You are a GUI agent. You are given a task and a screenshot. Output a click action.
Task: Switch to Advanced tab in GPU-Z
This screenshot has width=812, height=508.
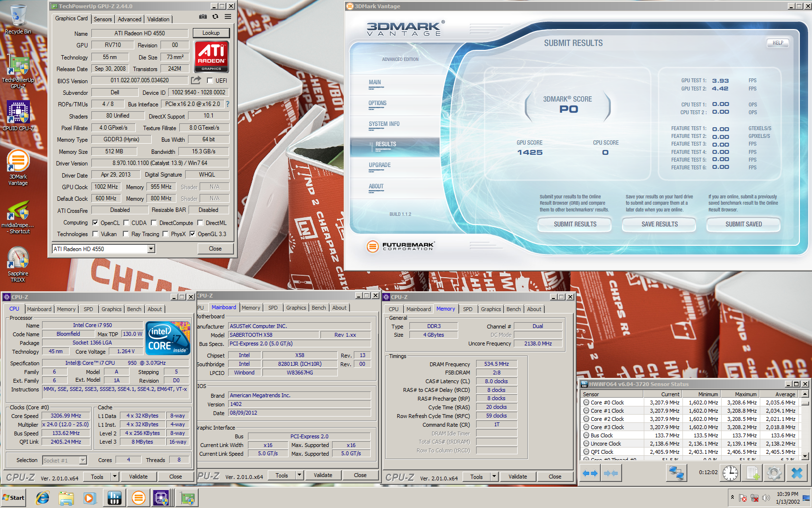130,19
